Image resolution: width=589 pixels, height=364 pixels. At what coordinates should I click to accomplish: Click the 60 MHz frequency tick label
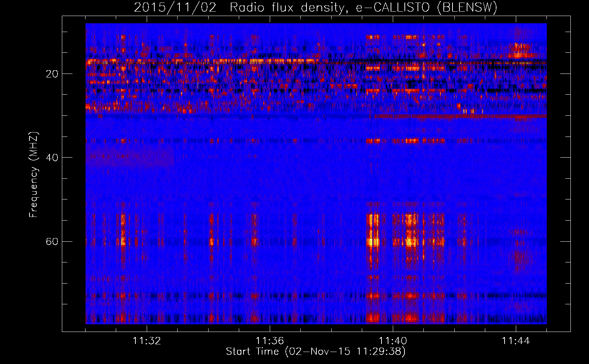[x=52, y=241]
